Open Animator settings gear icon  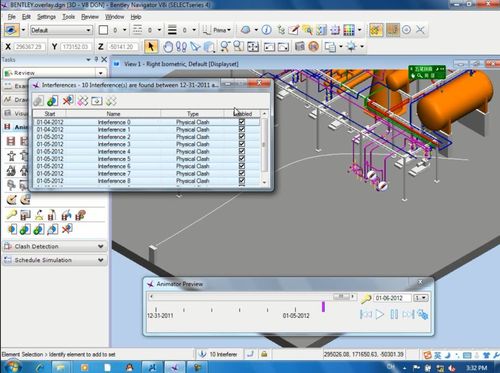click(422, 314)
